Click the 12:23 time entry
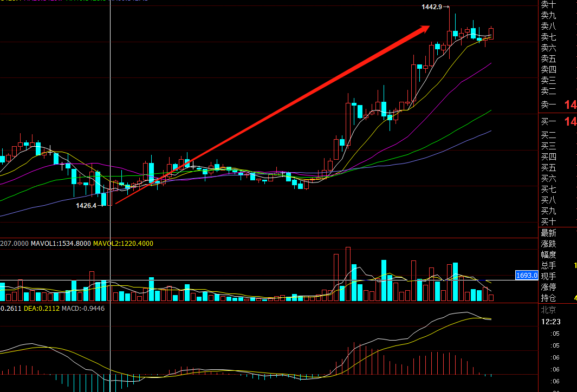 pos(551,322)
